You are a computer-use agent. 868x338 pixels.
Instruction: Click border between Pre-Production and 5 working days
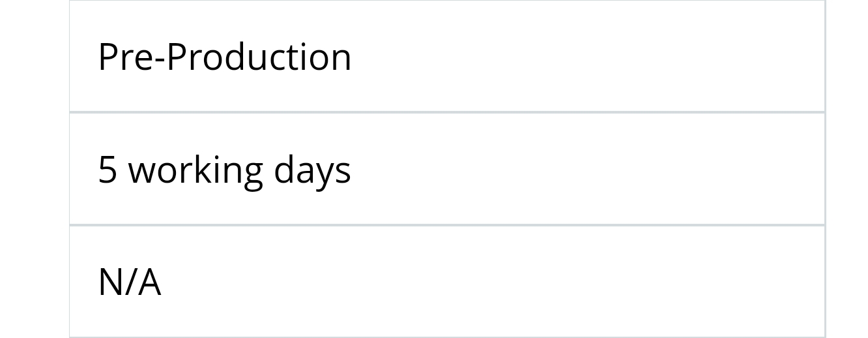[447, 112]
